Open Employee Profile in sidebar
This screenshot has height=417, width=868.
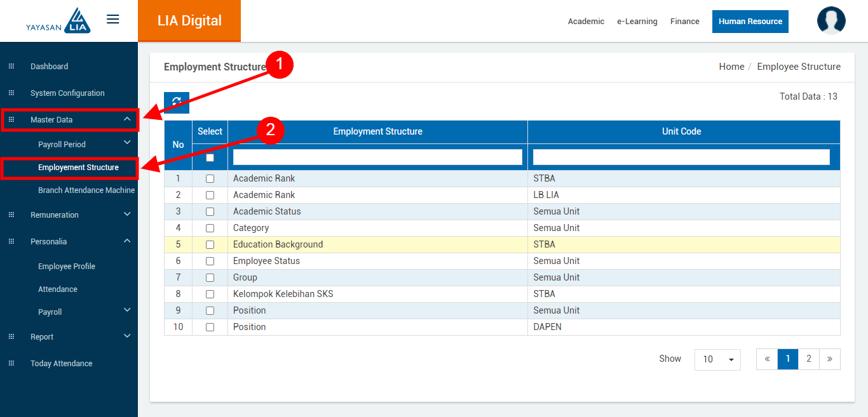coord(67,267)
